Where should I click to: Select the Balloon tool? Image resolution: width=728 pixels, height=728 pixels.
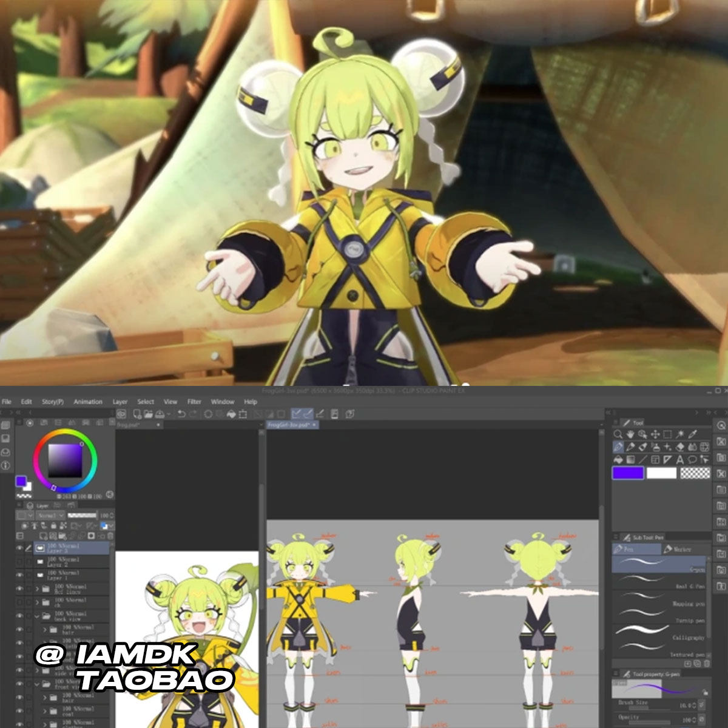click(x=692, y=460)
